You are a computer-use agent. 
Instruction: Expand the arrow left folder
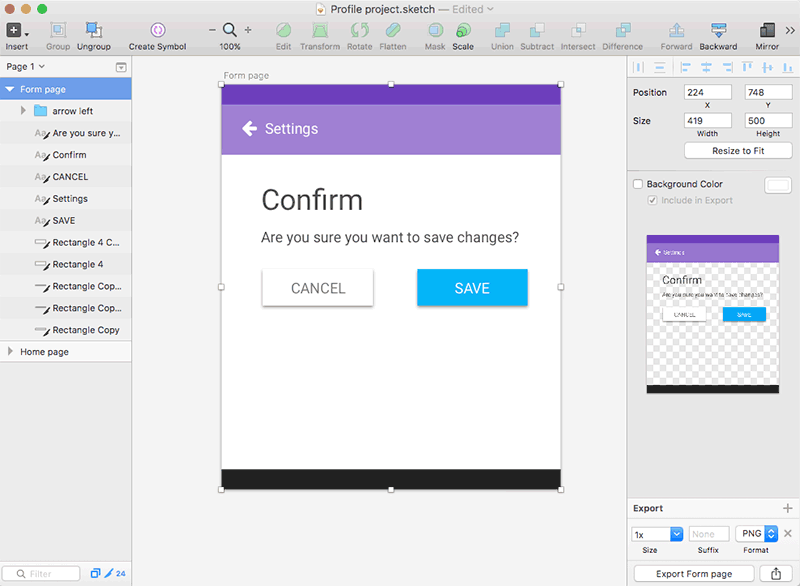click(21, 110)
